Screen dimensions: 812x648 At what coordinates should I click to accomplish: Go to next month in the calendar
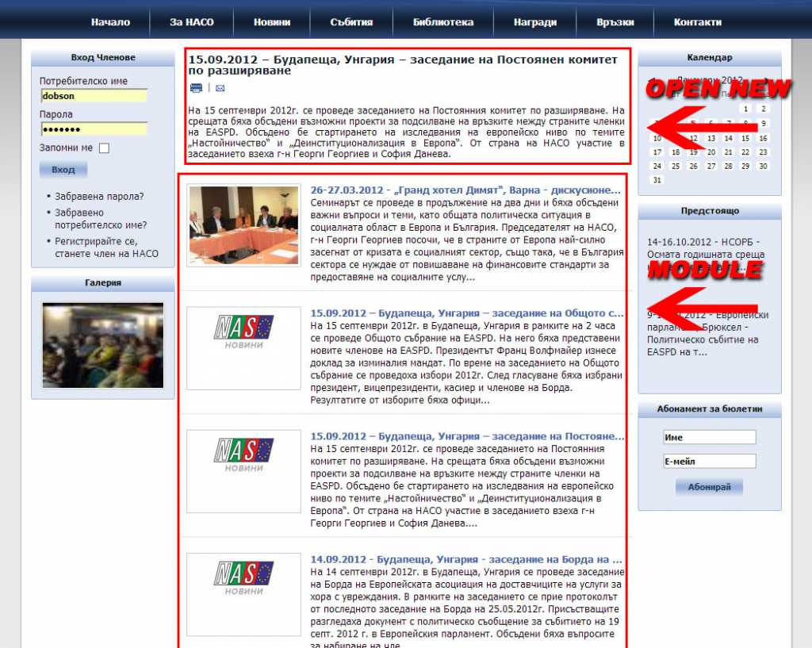click(768, 81)
